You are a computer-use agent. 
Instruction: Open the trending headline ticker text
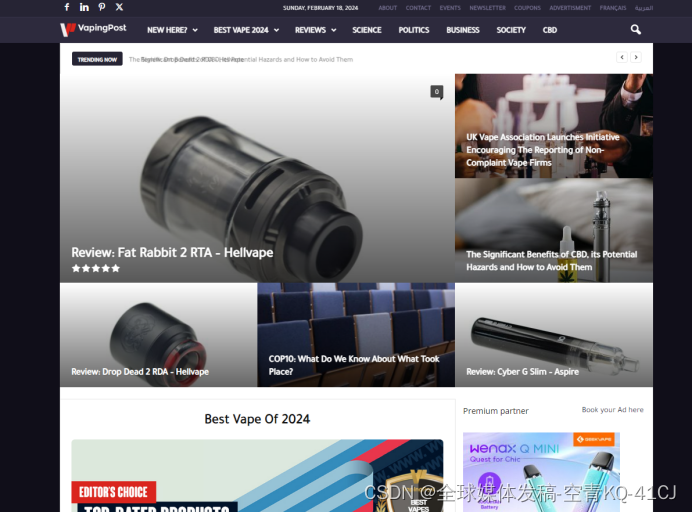tap(241, 59)
